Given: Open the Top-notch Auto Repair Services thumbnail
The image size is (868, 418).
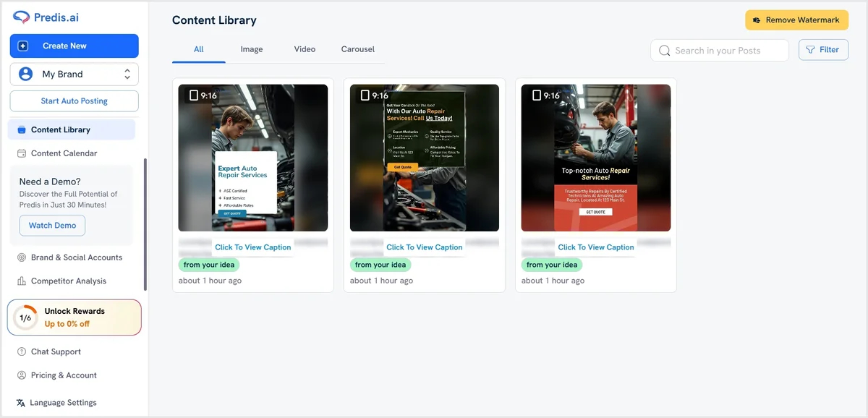Looking at the screenshot, I should [596, 158].
